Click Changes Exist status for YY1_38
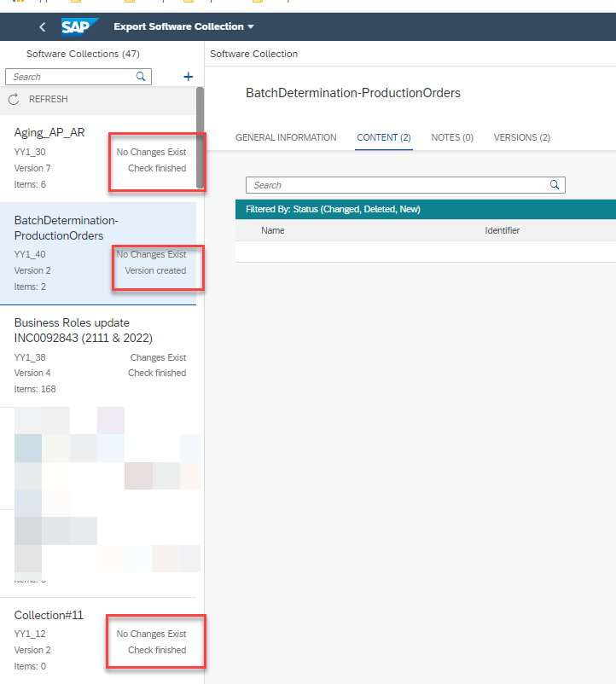Viewport: 616px width, 684px height. (x=158, y=357)
